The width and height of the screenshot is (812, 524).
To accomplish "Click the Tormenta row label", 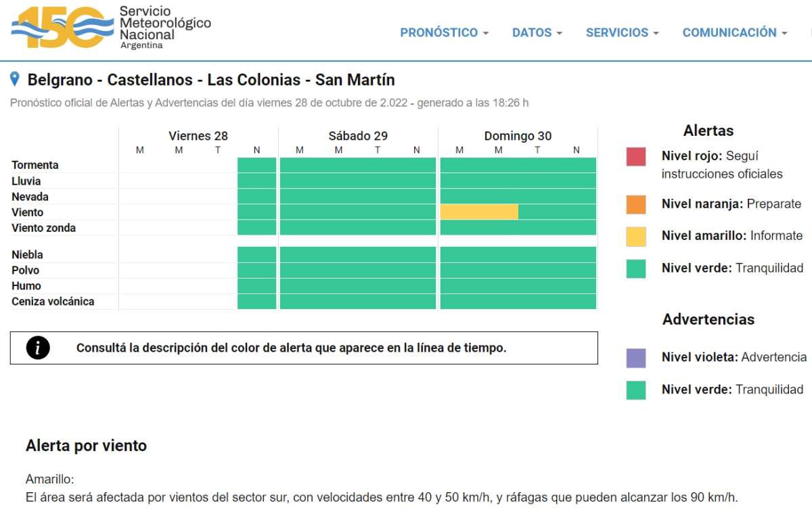I will coord(35,165).
